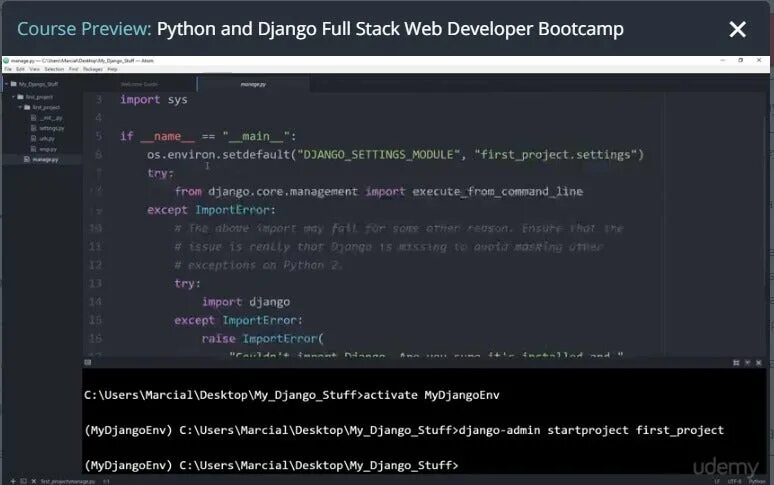Image resolution: width=774 pixels, height=485 pixels.
Task: Click the My_Django_Stuff folder icon
Action: 14,84
